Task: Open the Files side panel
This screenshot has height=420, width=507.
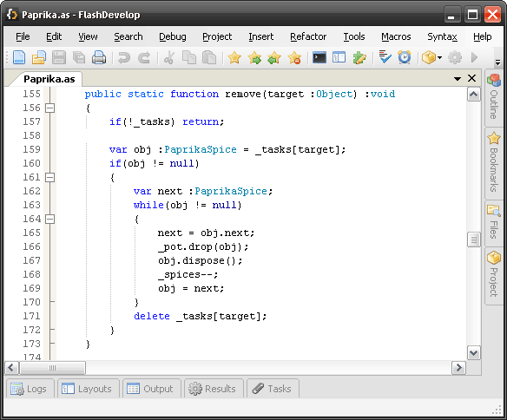Action: 494,223
